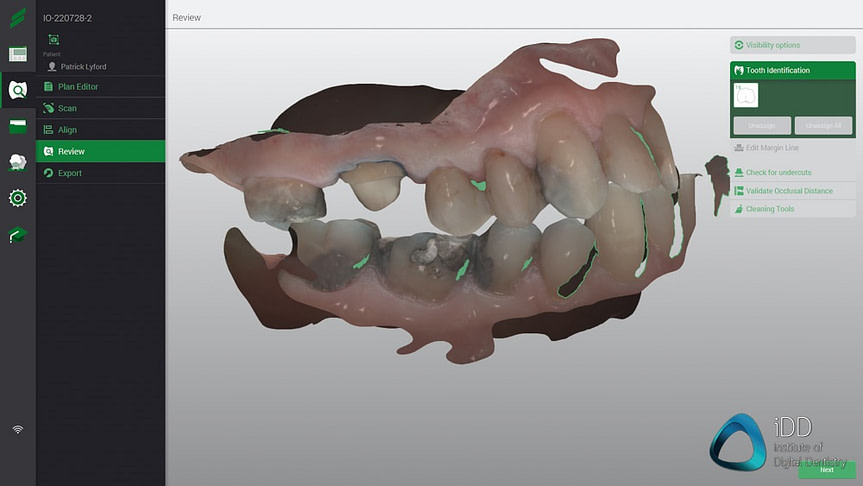Screen dimensions: 863x486
Task: Click the scan icon under case ID
Action: (53, 39)
